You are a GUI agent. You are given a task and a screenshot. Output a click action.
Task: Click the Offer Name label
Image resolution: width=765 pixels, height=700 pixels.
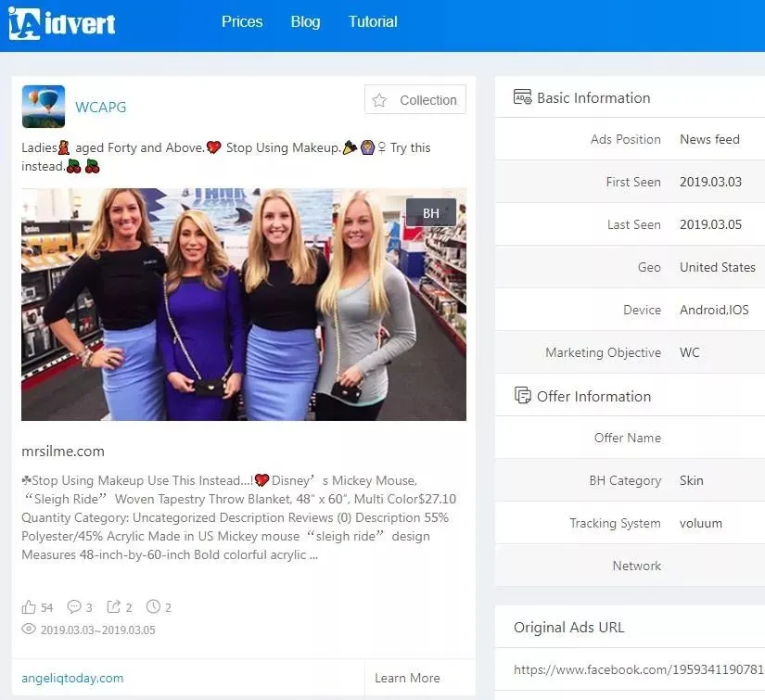tap(628, 438)
